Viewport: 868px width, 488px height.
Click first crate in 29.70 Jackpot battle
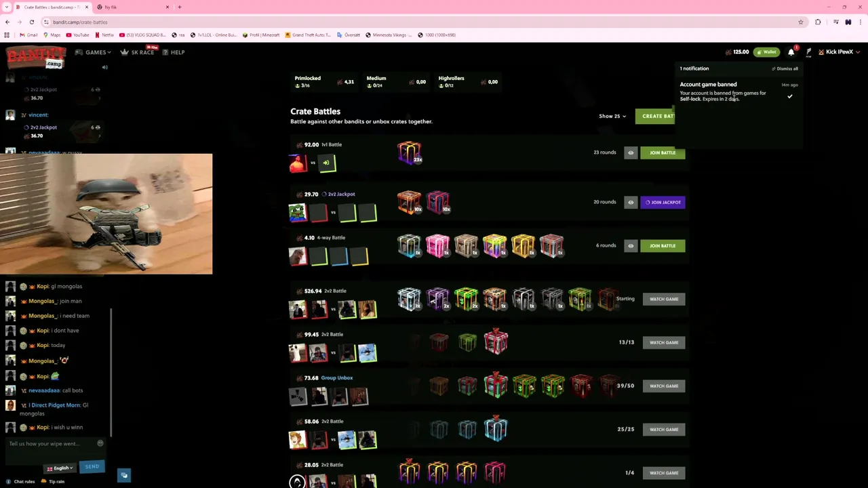409,201
